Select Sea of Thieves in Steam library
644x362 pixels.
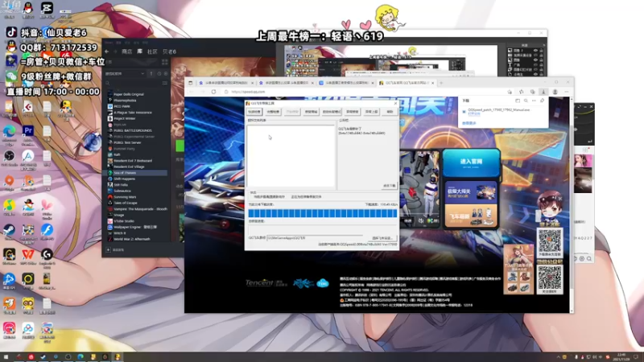click(x=136, y=173)
